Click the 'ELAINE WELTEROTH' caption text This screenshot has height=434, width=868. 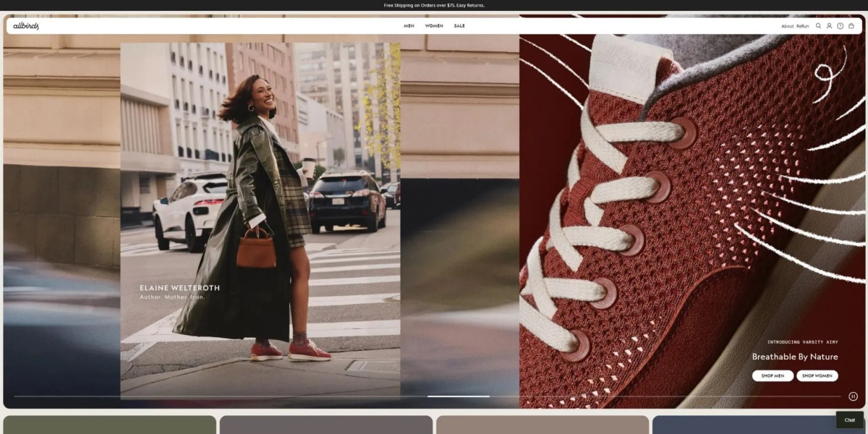coord(179,288)
